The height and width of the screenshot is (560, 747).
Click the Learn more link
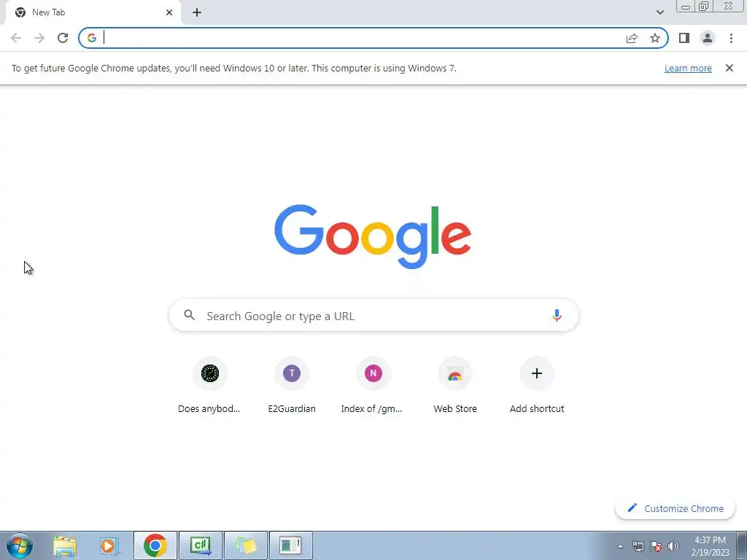coord(688,68)
